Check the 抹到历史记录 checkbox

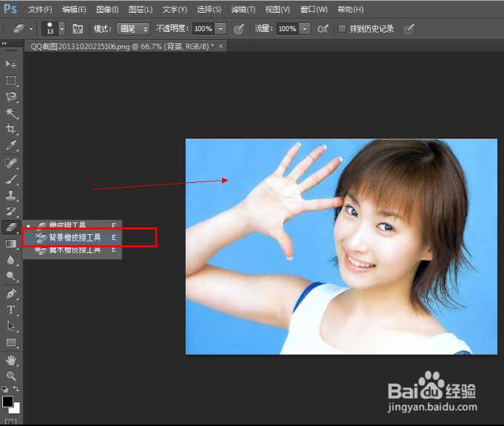[342, 29]
